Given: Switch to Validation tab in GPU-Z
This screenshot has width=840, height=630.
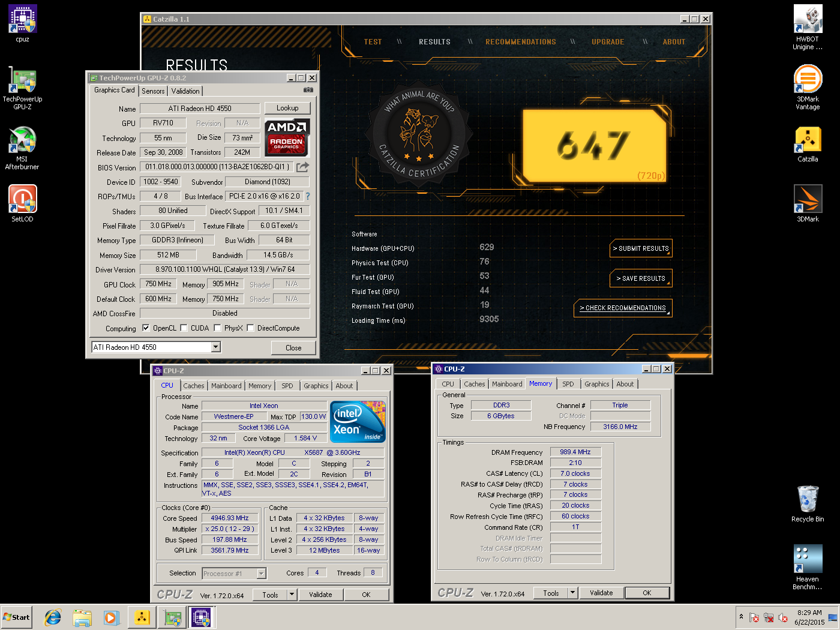Looking at the screenshot, I should click(x=185, y=91).
